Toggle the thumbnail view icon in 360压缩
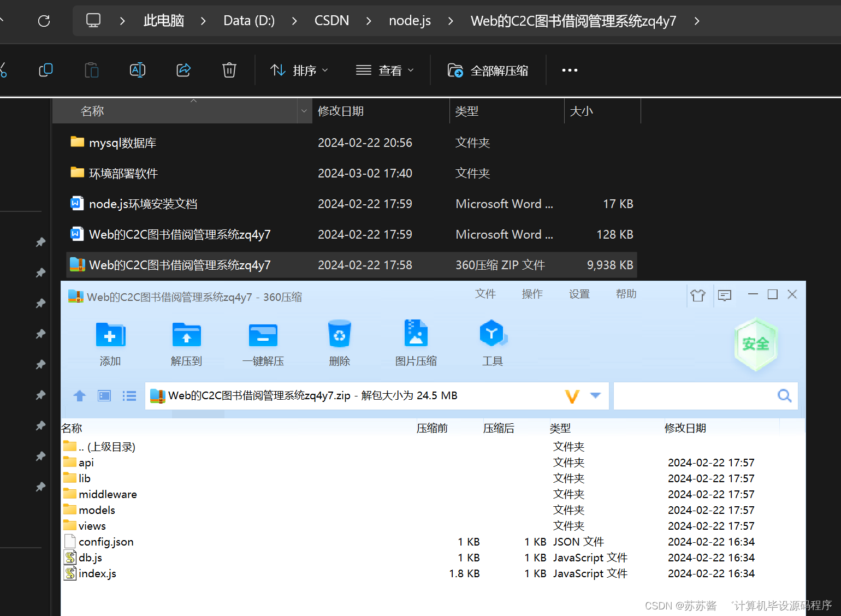The height and width of the screenshot is (616, 841). pos(104,395)
